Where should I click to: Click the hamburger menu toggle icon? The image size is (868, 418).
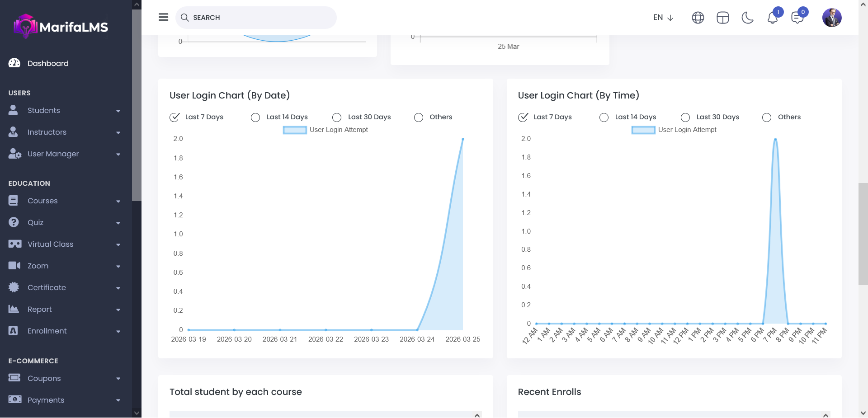pos(163,17)
